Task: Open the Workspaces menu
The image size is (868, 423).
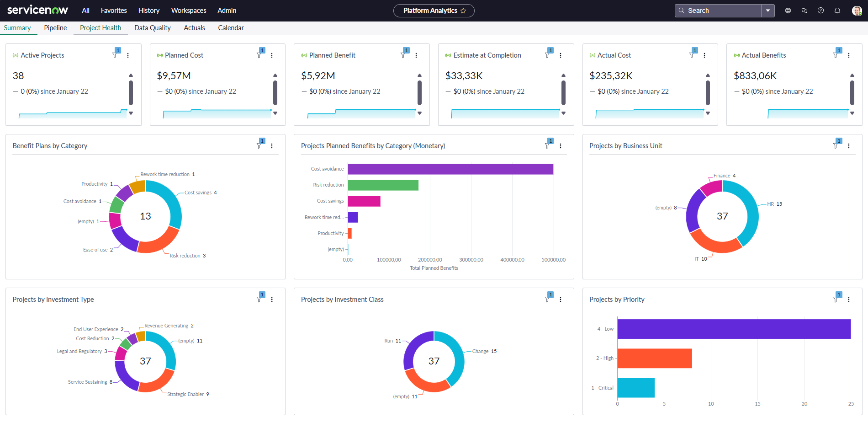Action: pos(189,11)
